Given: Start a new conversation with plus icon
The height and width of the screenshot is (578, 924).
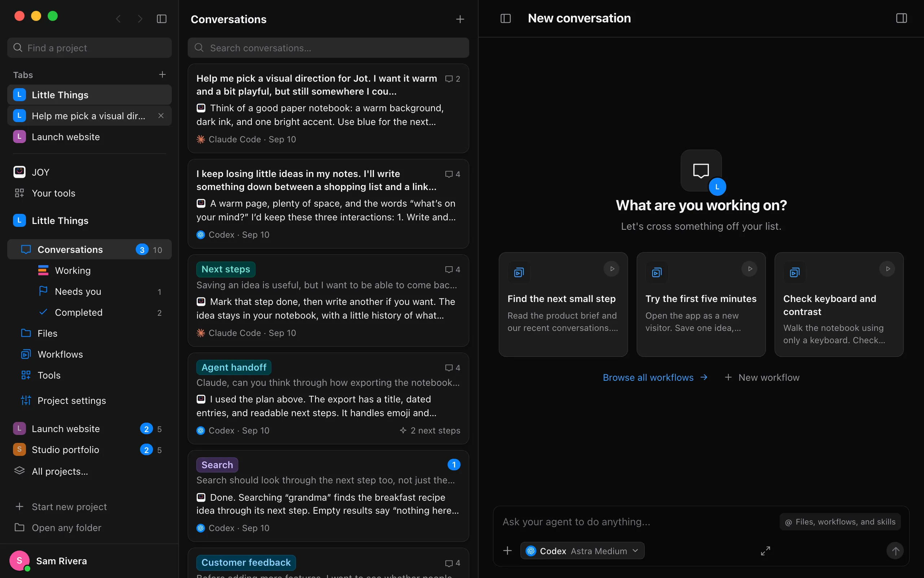Looking at the screenshot, I should (460, 19).
